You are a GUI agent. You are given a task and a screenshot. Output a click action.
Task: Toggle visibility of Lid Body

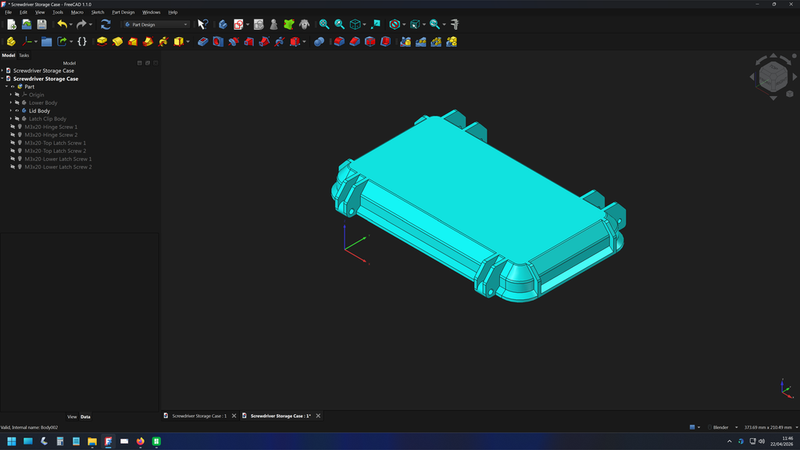click(17, 111)
